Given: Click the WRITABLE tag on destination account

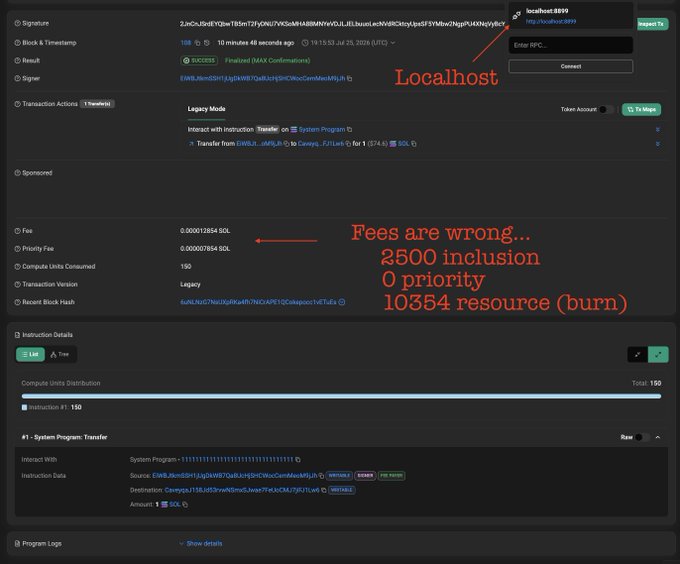Looking at the screenshot, I should pos(342,490).
